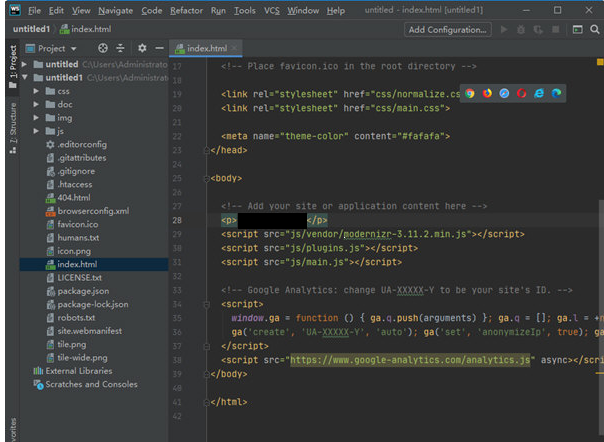Close the index.html editor tab
The width and height of the screenshot is (604, 442).
tap(234, 49)
